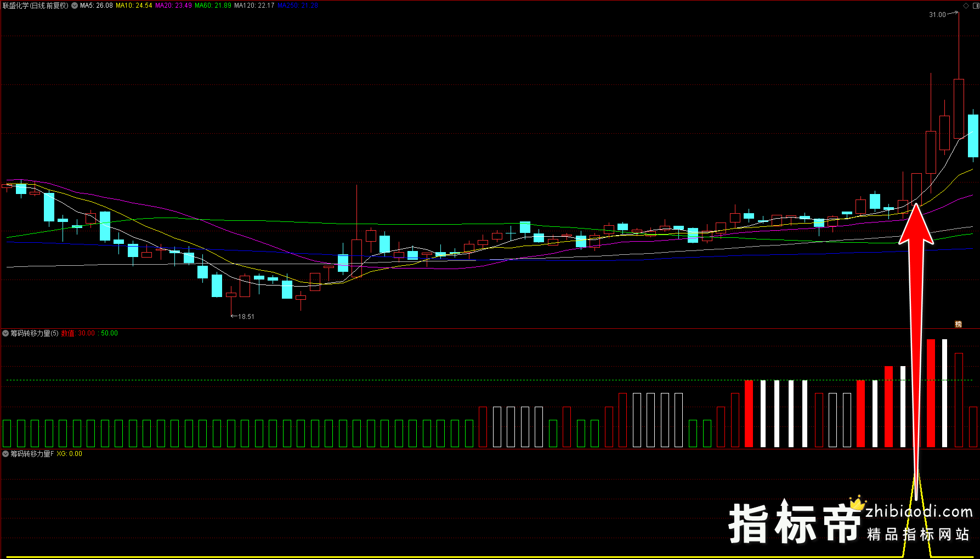Click the 18.51 low price marker
The width and height of the screenshot is (980, 559).
point(246,317)
